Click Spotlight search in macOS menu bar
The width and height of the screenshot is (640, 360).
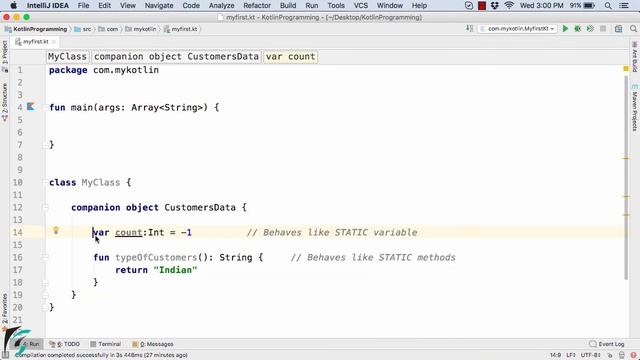coord(608,6)
